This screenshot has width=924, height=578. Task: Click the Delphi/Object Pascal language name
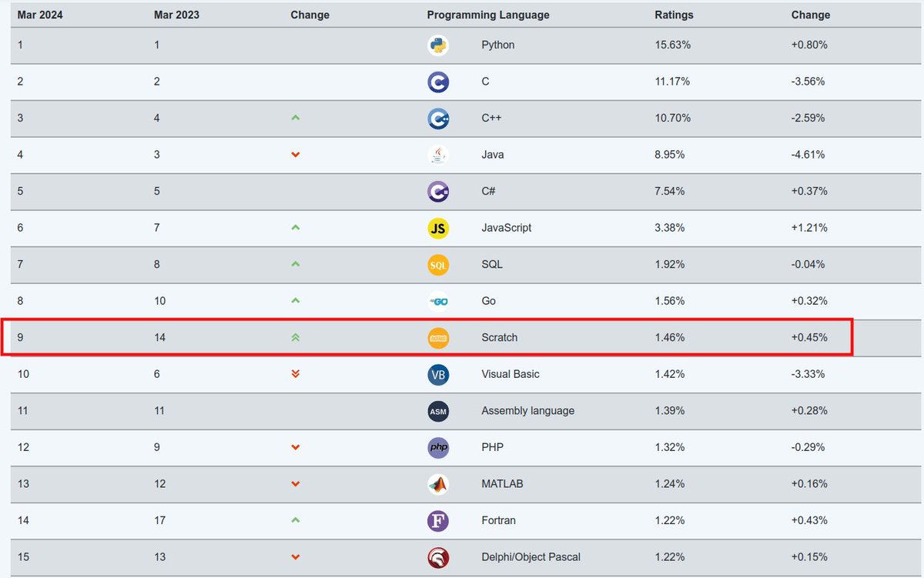tap(531, 557)
